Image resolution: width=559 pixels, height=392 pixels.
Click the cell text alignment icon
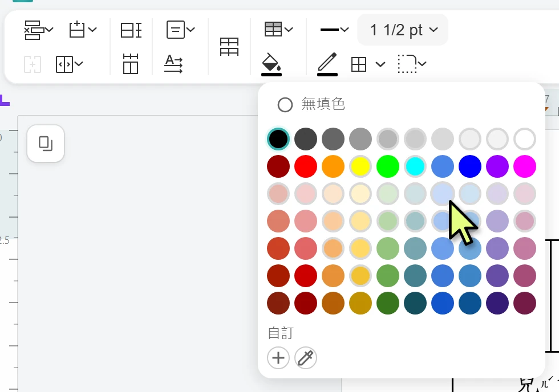[x=176, y=30]
